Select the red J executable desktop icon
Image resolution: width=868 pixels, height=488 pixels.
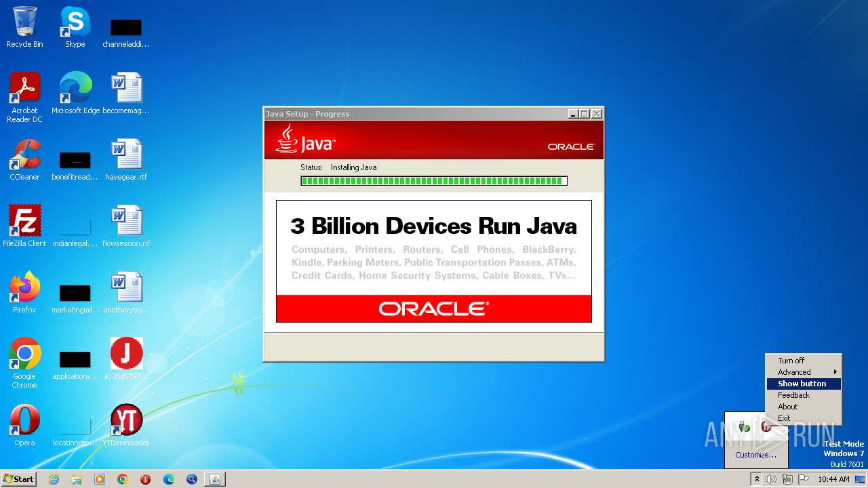point(126,359)
